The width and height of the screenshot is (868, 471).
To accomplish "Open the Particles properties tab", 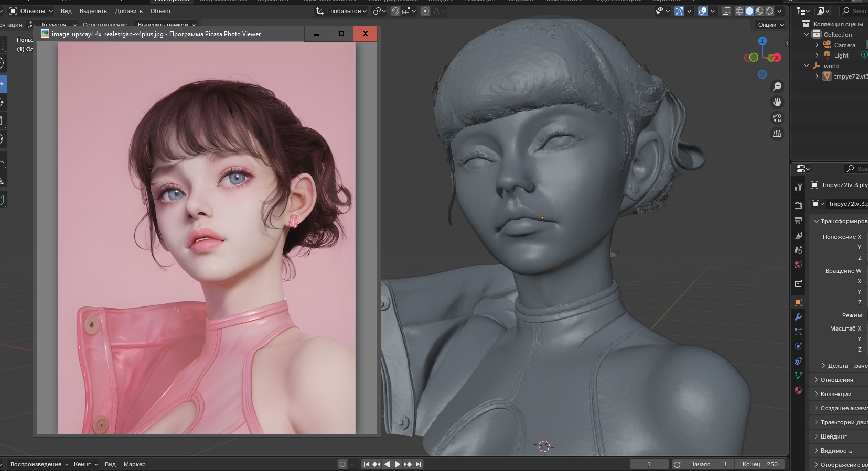I will (798, 332).
